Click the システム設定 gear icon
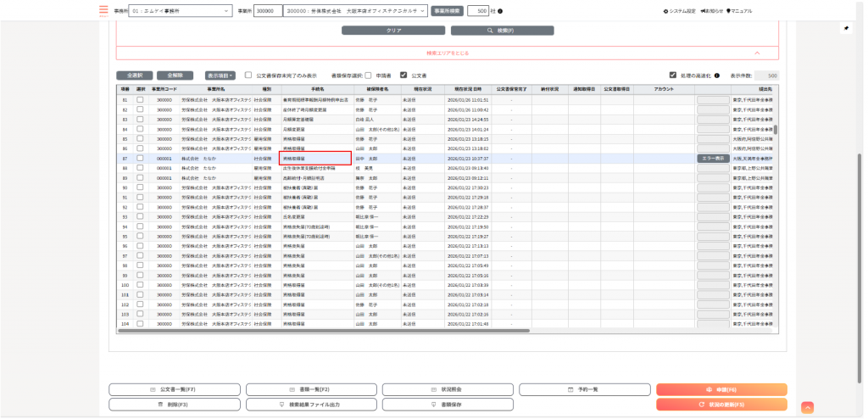Viewport: 868px width, 419px height. [665, 11]
